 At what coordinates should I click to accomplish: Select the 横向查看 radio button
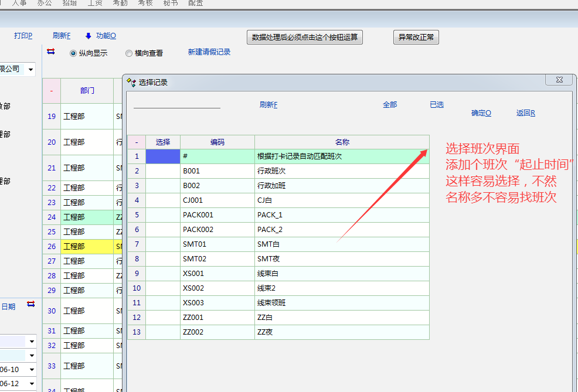coord(129,53)
